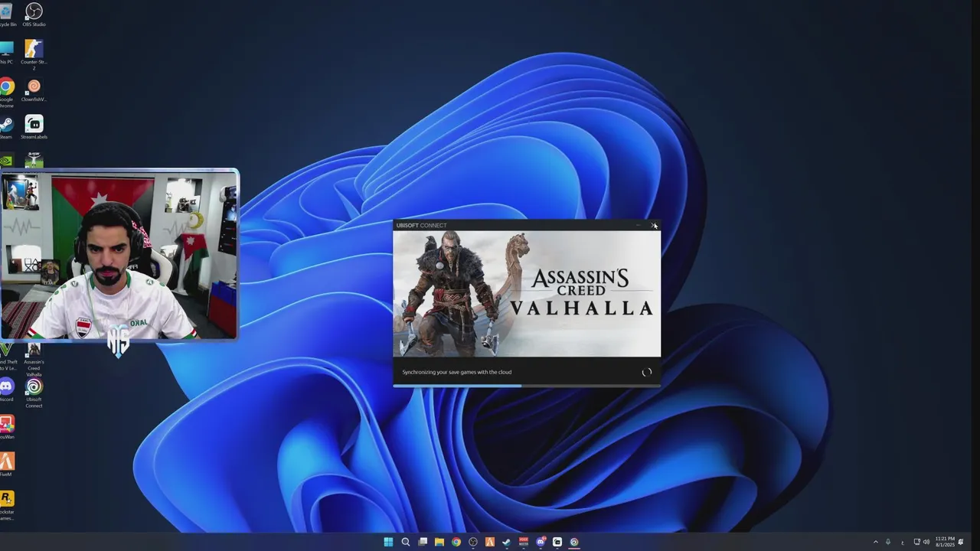Open taskbar Search

click(406, 542)
